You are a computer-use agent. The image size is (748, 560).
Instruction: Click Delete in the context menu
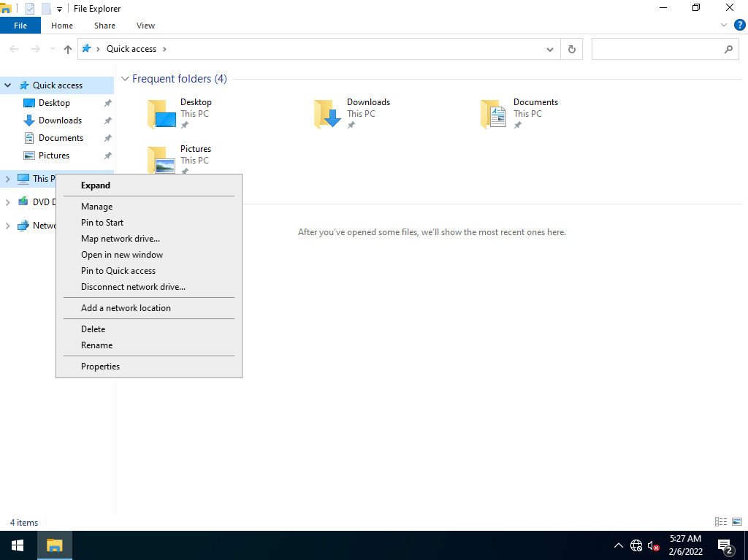pyautogui.click(x=149, y=329)
